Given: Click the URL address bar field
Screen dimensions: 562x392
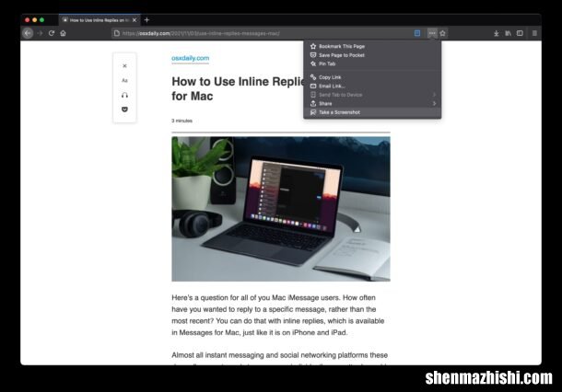Looking at the screenshot, I should (x=258, y=33).
